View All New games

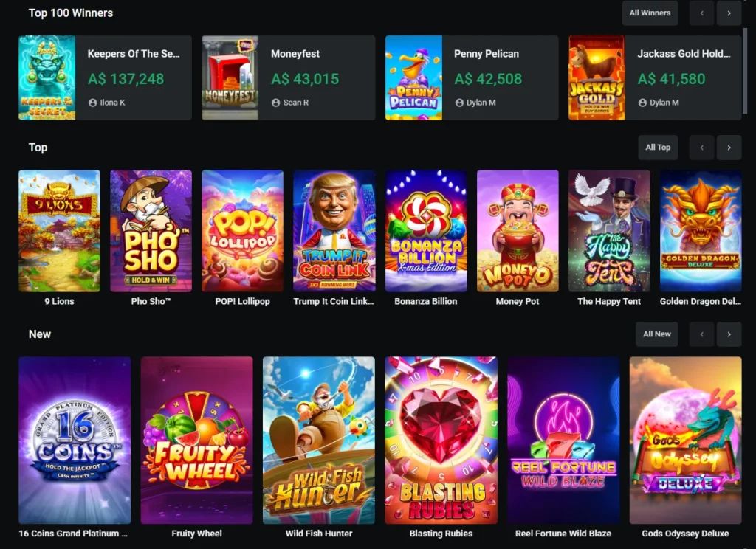tap(656, 334)
